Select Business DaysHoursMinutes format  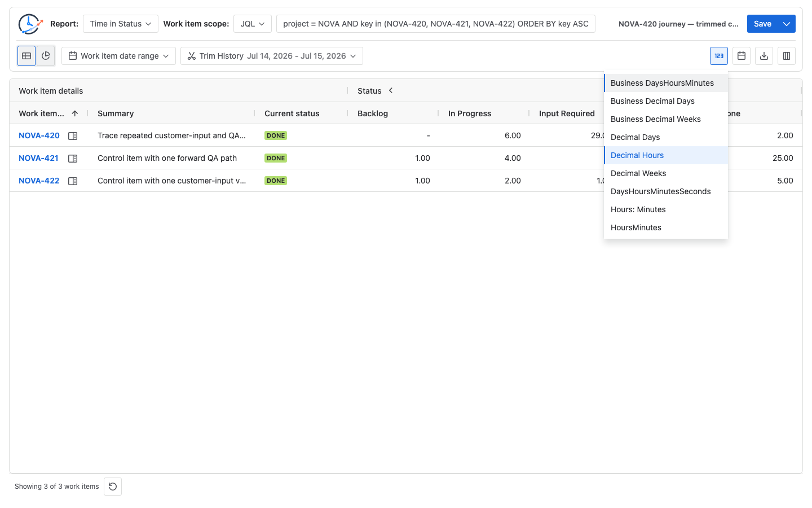[666, 83]
